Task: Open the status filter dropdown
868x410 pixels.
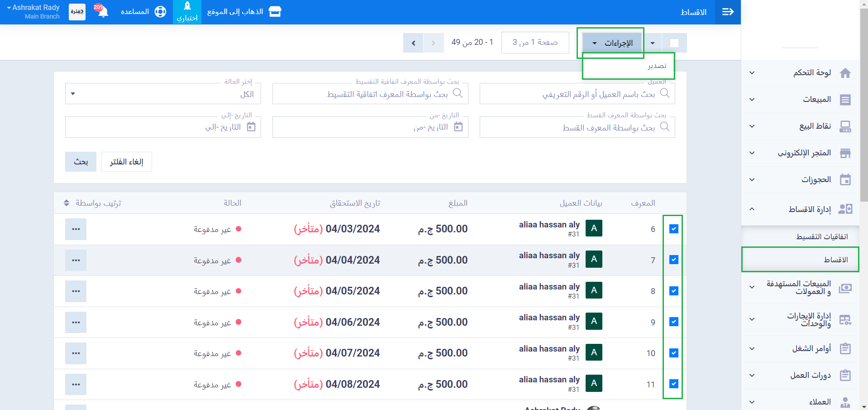Action: [163, 94]
